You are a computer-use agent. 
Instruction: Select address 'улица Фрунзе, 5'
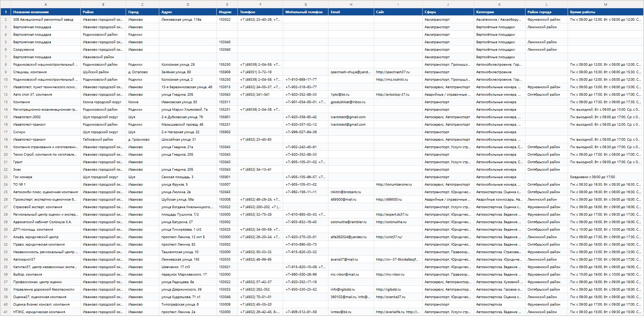188,185
